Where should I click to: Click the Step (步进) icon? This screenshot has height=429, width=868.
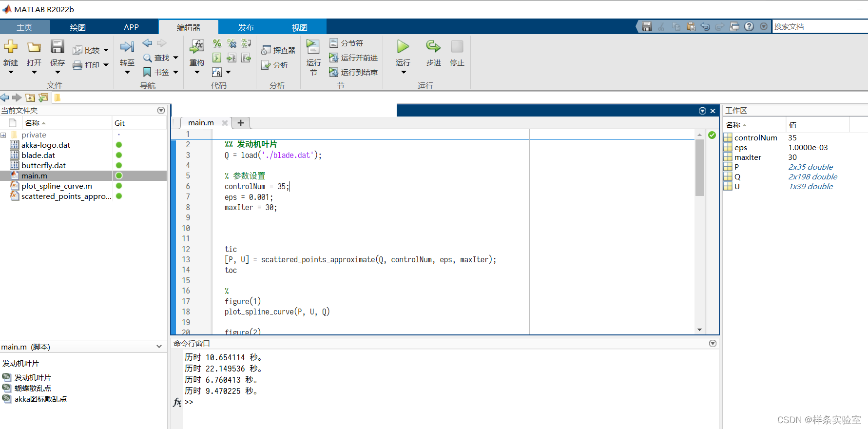coord(433,47)
